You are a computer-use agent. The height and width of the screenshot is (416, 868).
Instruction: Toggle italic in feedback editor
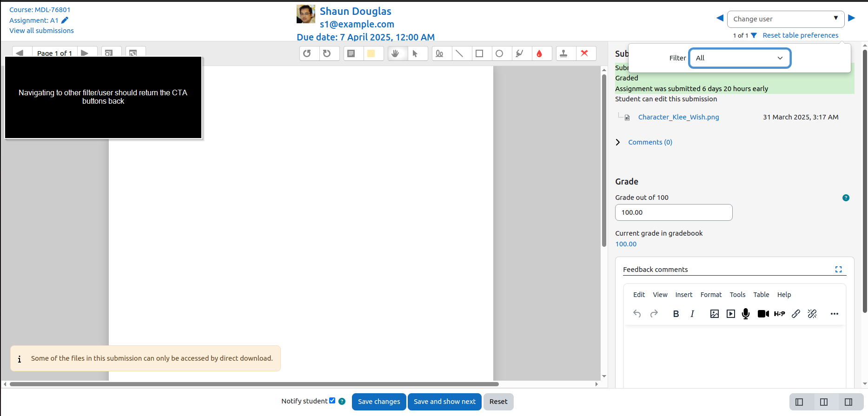point(692,314)
